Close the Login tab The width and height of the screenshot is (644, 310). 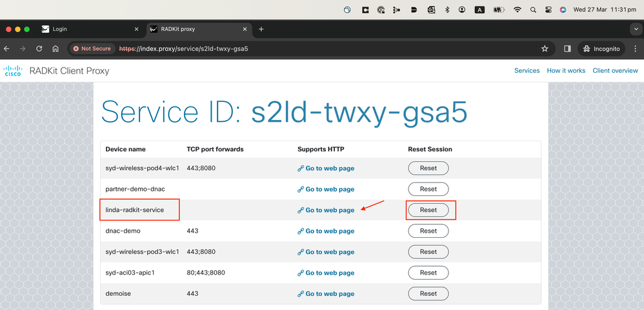pos(136,29)
